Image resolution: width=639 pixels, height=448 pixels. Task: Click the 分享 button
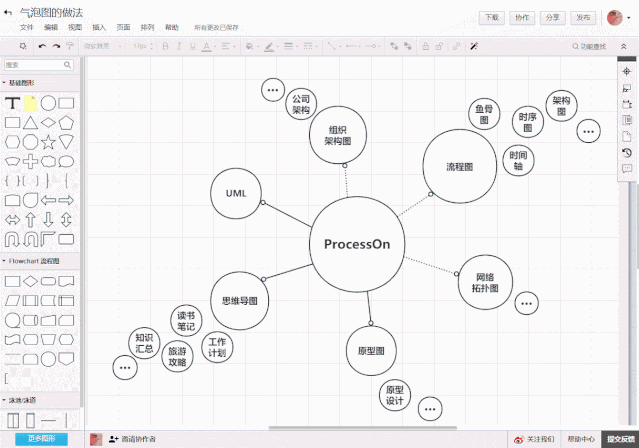tap(553, 18)
